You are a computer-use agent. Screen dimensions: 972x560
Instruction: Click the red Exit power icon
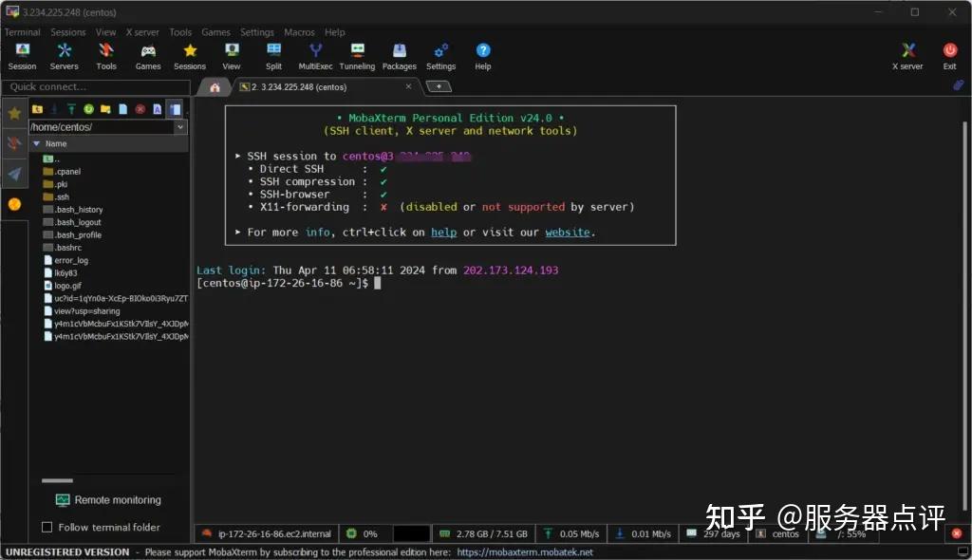[x=949, y=56]
